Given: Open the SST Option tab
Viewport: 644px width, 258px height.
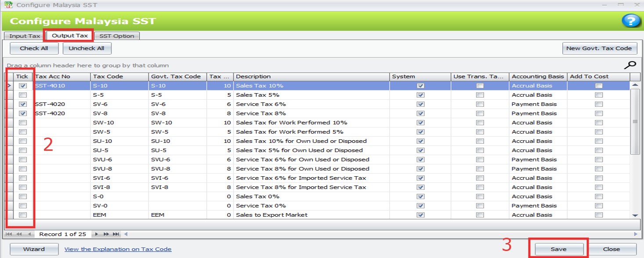Looking at the screenshot, I should (117, 36).
